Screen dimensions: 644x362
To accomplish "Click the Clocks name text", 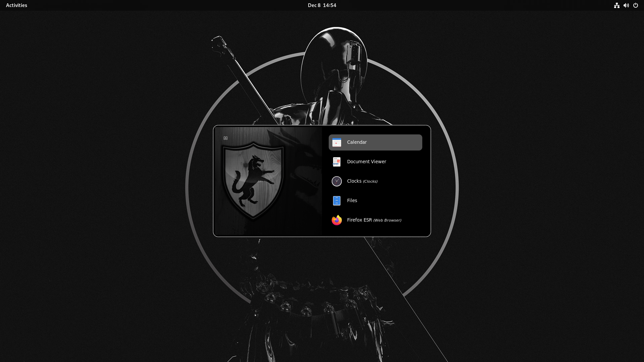I will tap(354, 181).
